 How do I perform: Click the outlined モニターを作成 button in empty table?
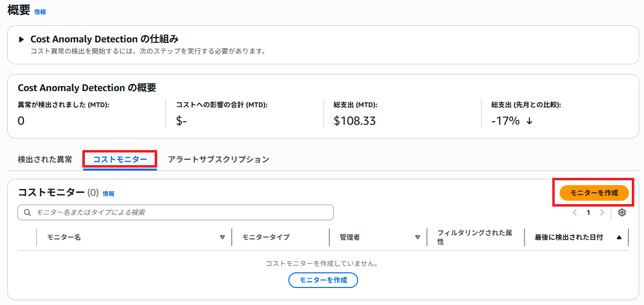[x=323, y=280]
